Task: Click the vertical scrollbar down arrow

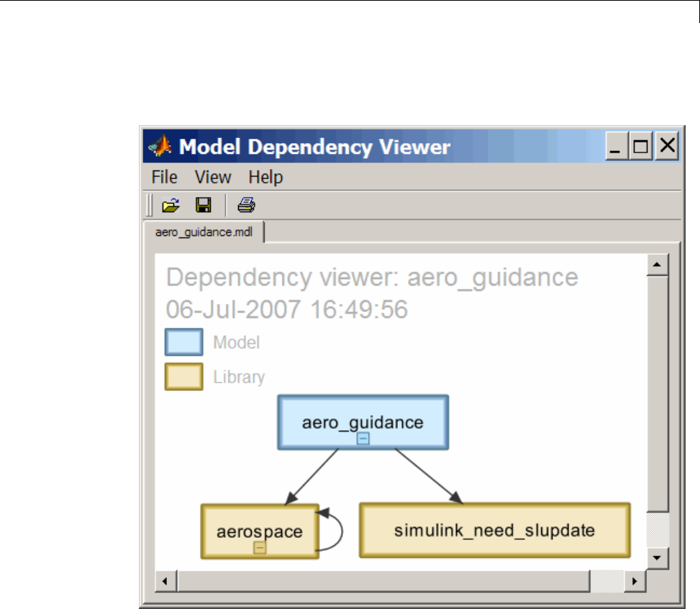Action: click(657, 558)
